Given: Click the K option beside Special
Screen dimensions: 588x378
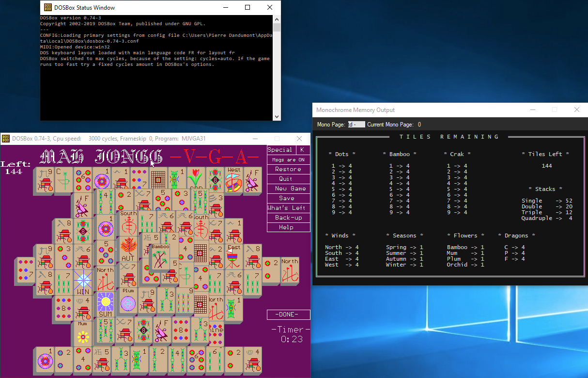Looking at the screenshot, I should (302, 150).
